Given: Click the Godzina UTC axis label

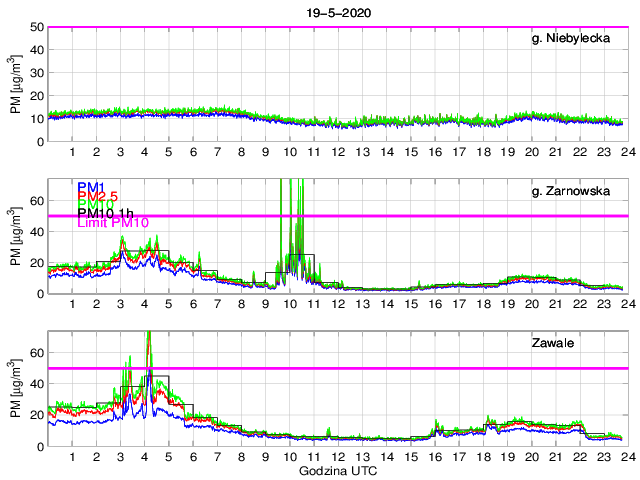Looking at the screenshot, I should (x=336, y=470).
